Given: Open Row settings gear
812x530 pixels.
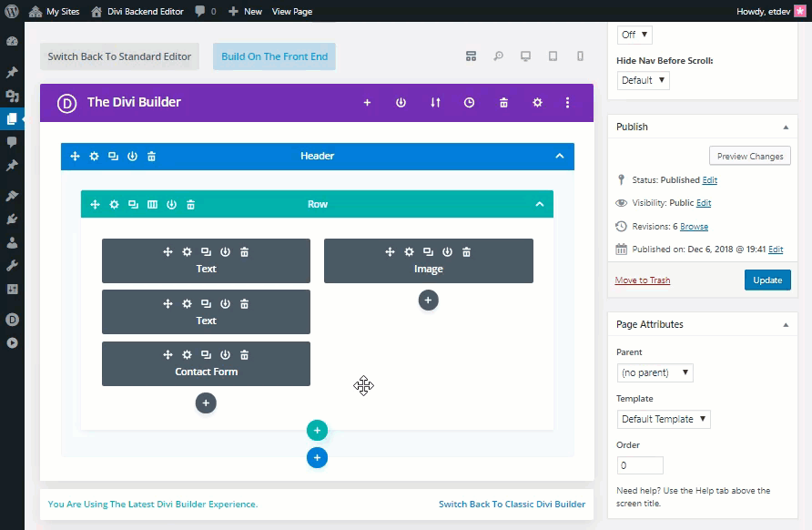Looking at the screenshot, I should tap(114, 205).
